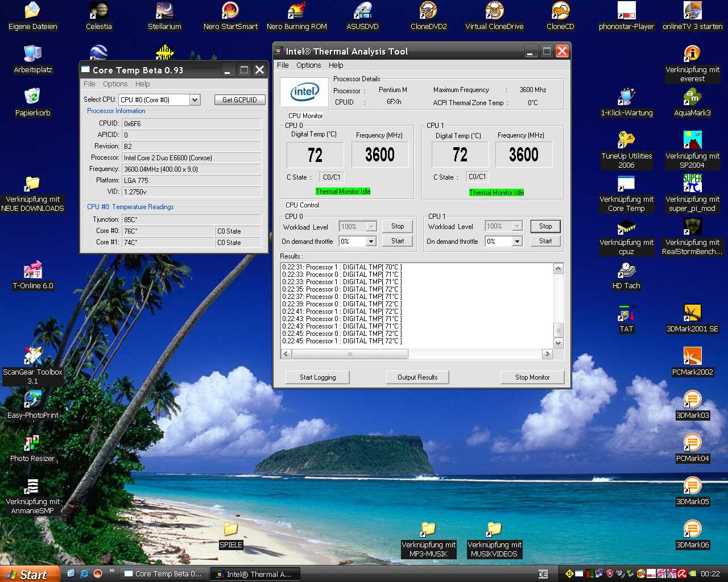Click DE language indicator in taskbar
This screenshot has height=582, width=728.
click(543, 574)
